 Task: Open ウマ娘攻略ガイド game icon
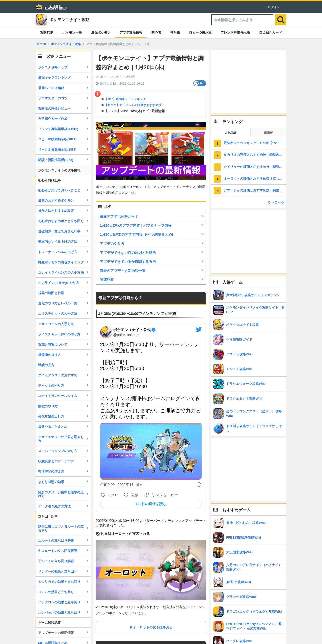coord(218,340)
